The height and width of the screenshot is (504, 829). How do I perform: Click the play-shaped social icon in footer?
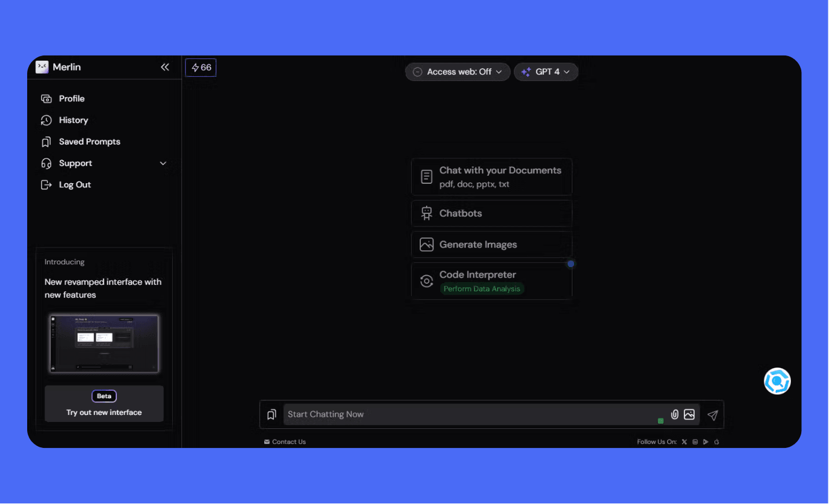coord(706,442)
